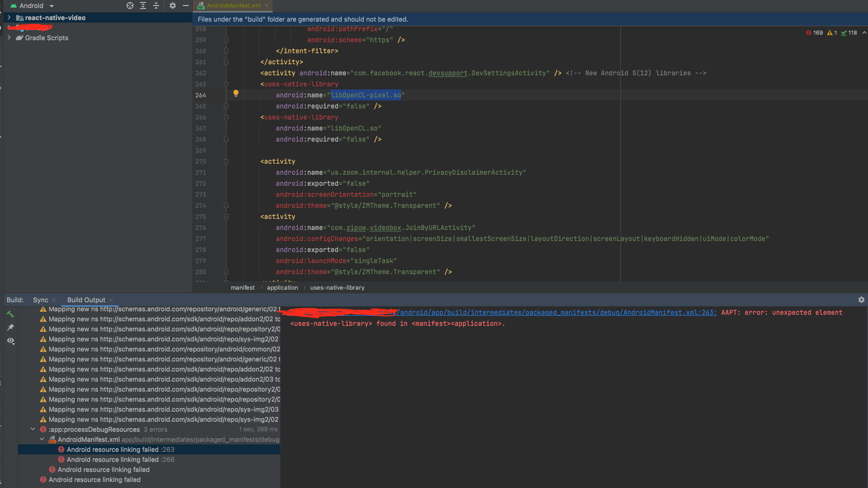The height and width of the screenshot is (488, 868).
Task: Open the Project panel options gear
Action: click(x=172, y=6)
